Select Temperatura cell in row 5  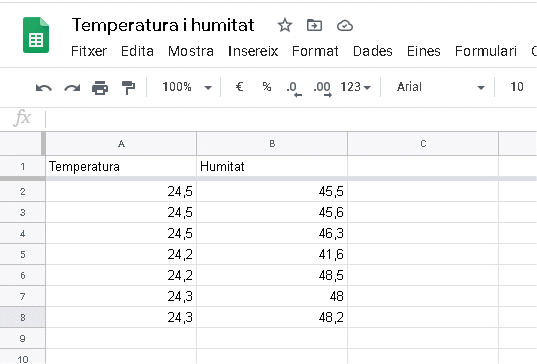coord(121,254)
